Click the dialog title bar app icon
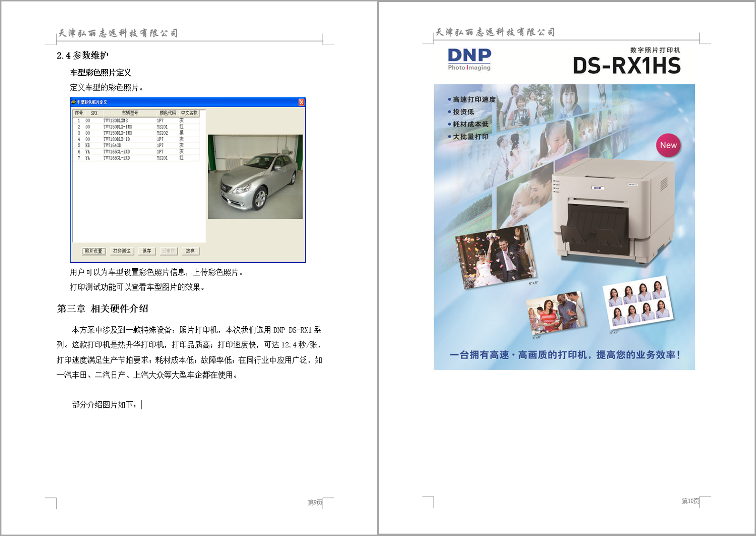Image resolution: width=756 pixels, height=536 pixels. 73,102
